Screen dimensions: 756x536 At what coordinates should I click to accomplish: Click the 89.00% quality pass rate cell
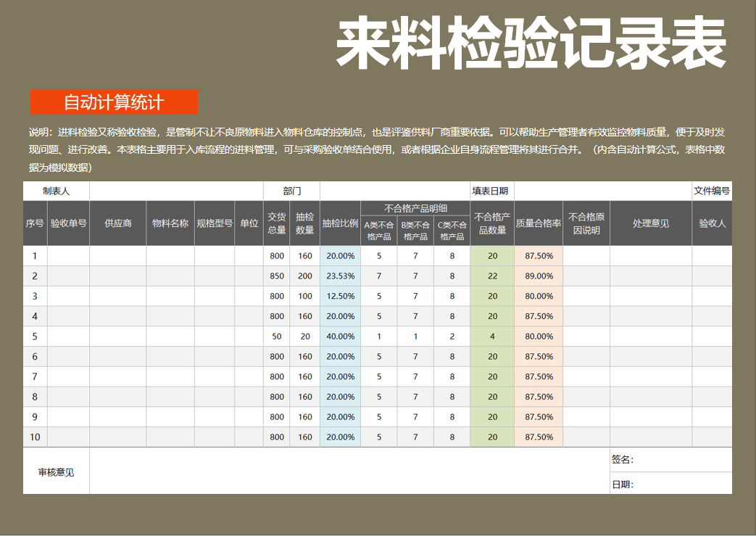point(539,276)
